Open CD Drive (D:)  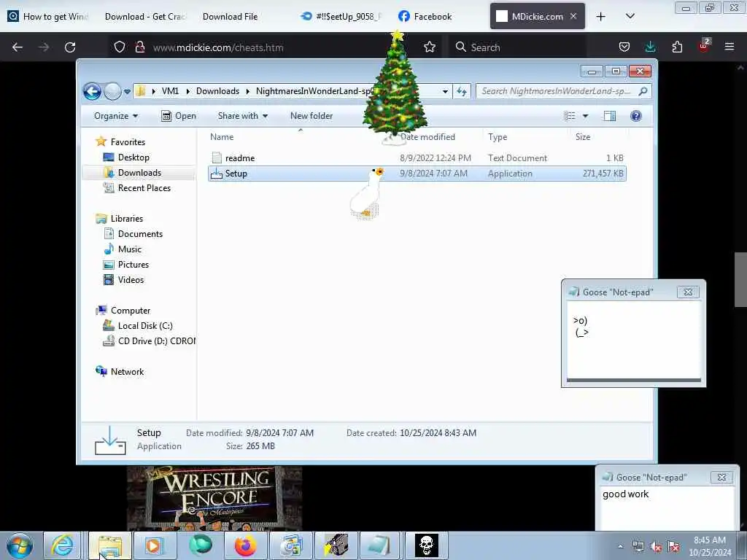pos(150,341)
